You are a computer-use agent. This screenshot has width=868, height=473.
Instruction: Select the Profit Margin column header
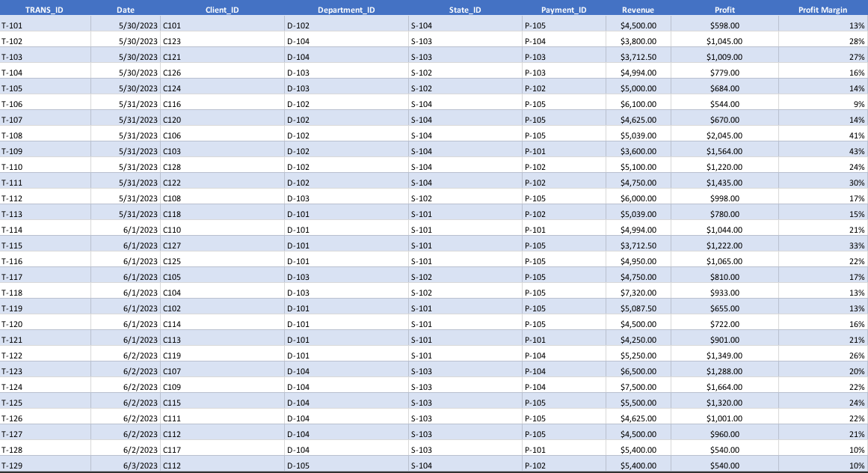[822, 10]
